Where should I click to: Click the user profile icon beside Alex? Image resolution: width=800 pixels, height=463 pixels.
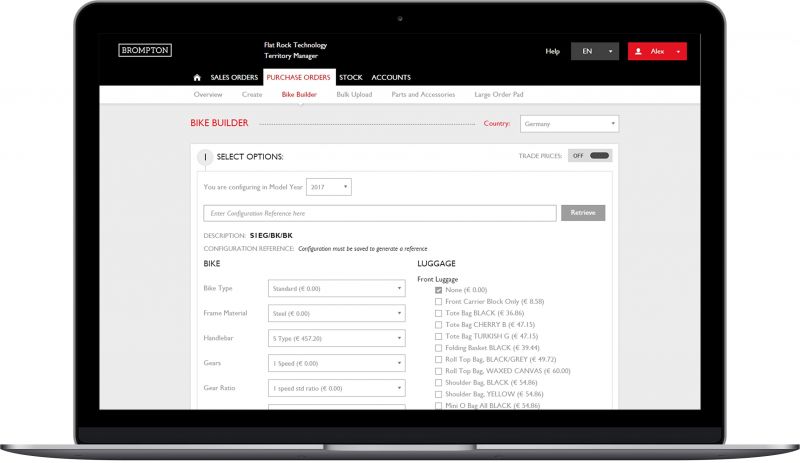click(x=639, y=51)
